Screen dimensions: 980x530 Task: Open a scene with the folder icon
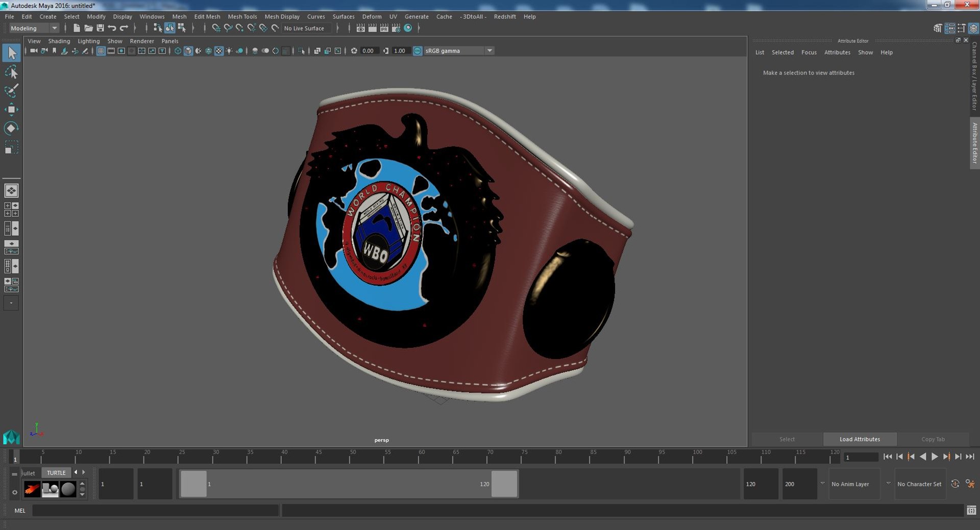coord(88,28)
